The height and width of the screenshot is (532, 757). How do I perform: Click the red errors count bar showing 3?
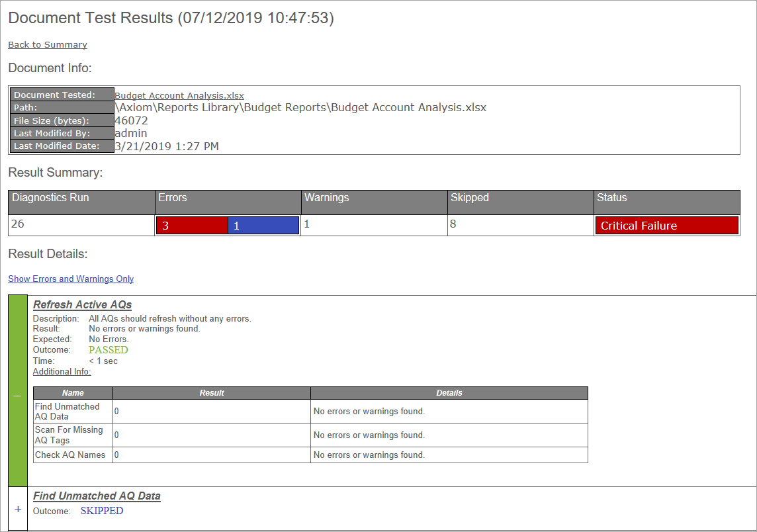point(192,226)
